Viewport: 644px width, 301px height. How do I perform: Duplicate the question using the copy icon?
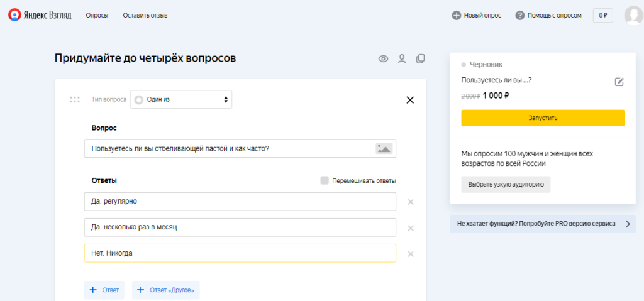[x=421, y=59]
